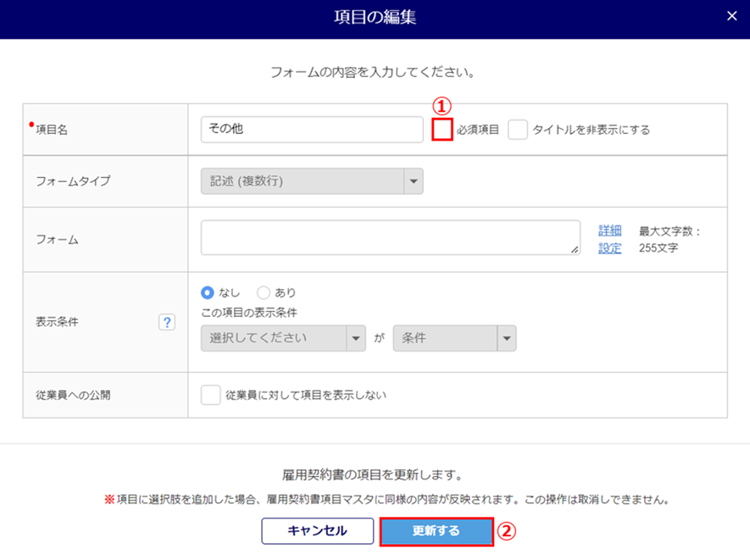Focus the フォーム multi-line text area
750x560 pixels.
pos(390,237)
